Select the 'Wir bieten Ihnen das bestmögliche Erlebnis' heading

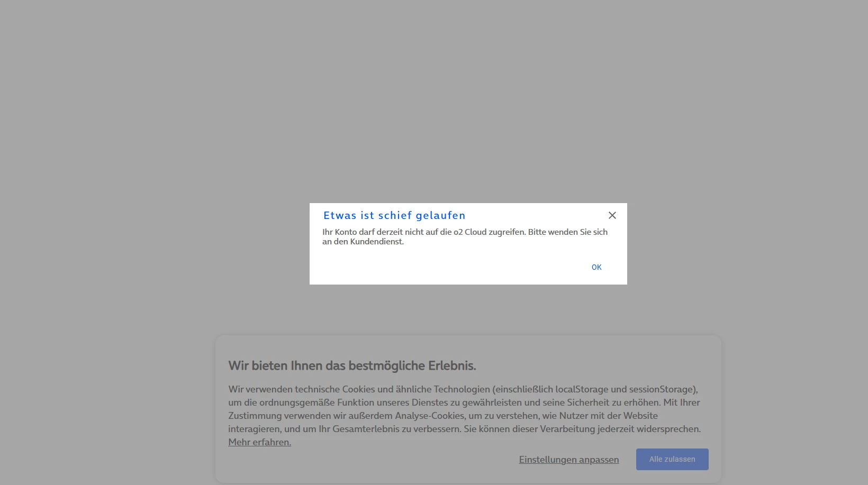(352, 365)
